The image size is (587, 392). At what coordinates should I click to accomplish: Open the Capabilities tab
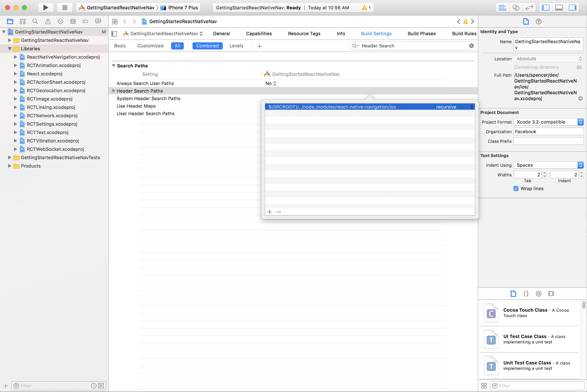click(x=259, y=34)
